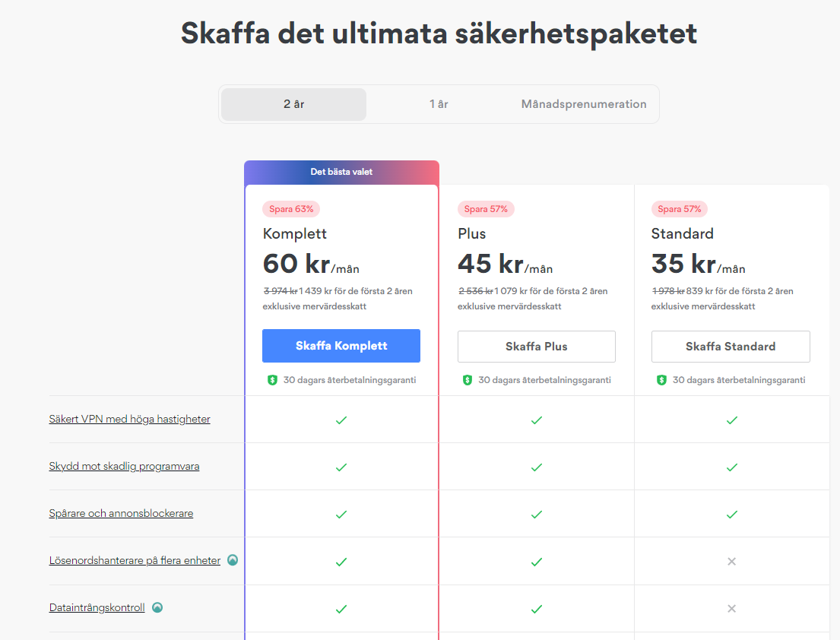The width and height of the screenshot is (840, 640).
Task: Click the round icon beside Dataintrångskontroll
Action: tap(157, 607)
